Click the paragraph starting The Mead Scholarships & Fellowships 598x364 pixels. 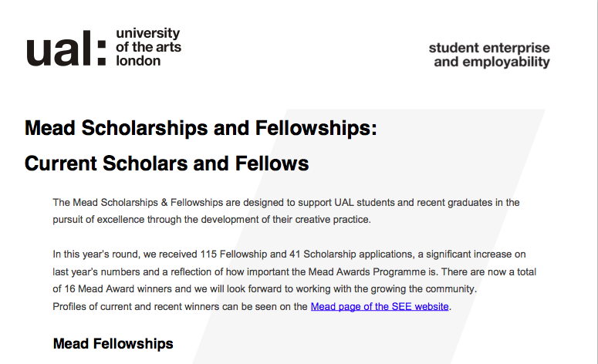[x=286, y=211]
